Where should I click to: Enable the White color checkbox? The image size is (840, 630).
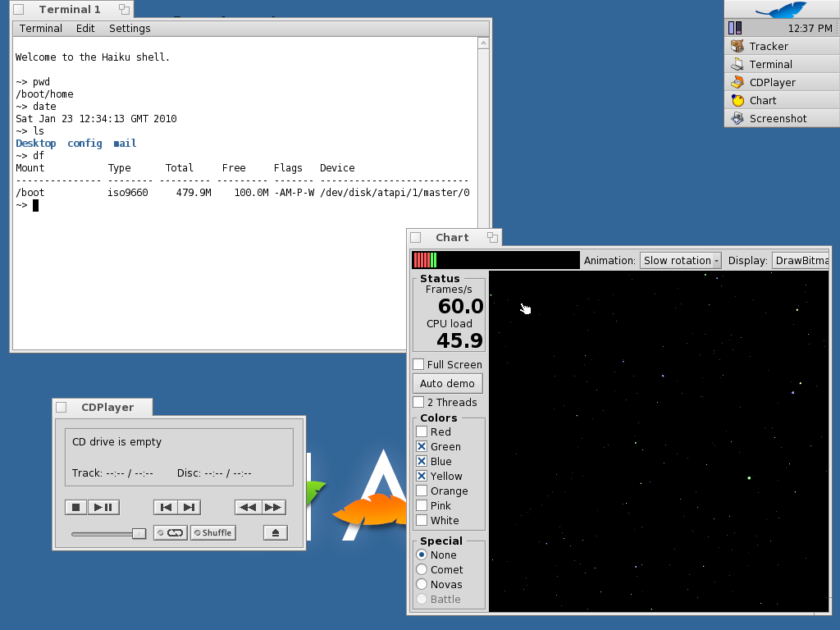(x=422, y=520)
